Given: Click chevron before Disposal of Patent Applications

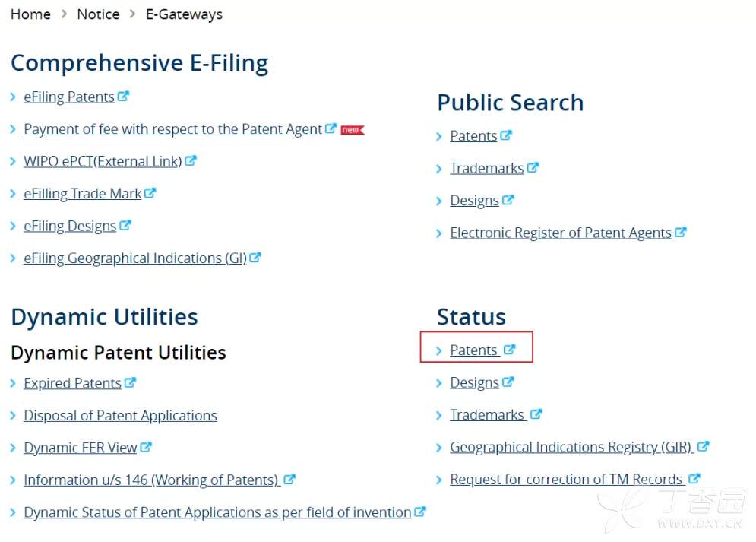Looking at the screenshot, I should tap(14, 416).
